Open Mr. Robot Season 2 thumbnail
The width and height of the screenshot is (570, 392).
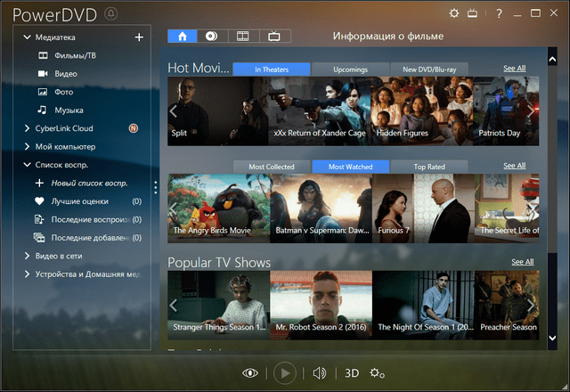click(322, 306)
